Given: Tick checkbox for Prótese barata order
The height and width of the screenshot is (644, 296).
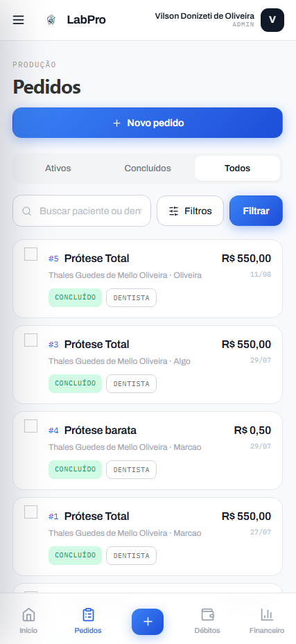Looking at the screenshot, I should tap(31, 426).
